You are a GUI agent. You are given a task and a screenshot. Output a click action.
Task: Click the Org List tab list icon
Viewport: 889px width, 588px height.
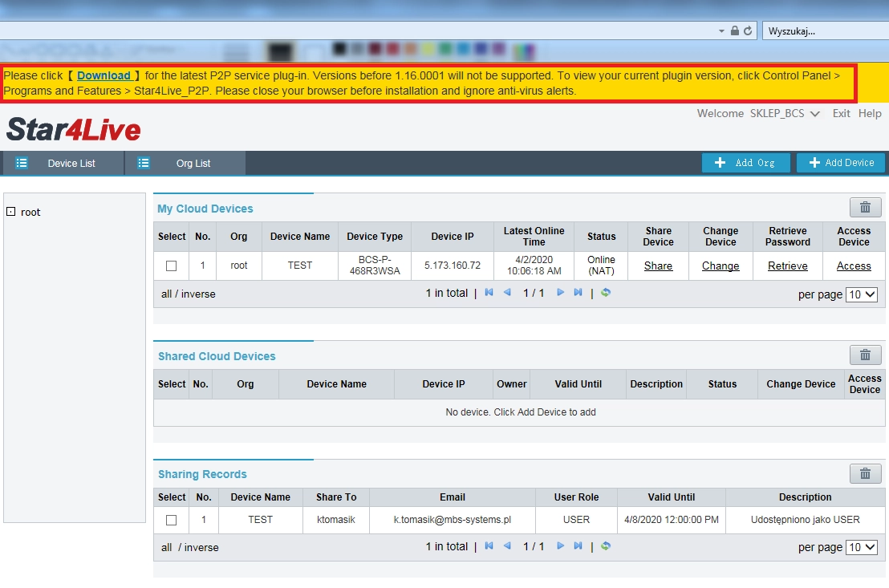[144, 163]
